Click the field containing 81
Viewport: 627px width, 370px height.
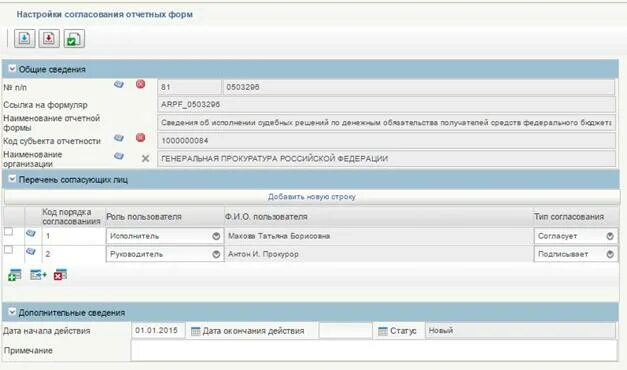pos(190,87)
